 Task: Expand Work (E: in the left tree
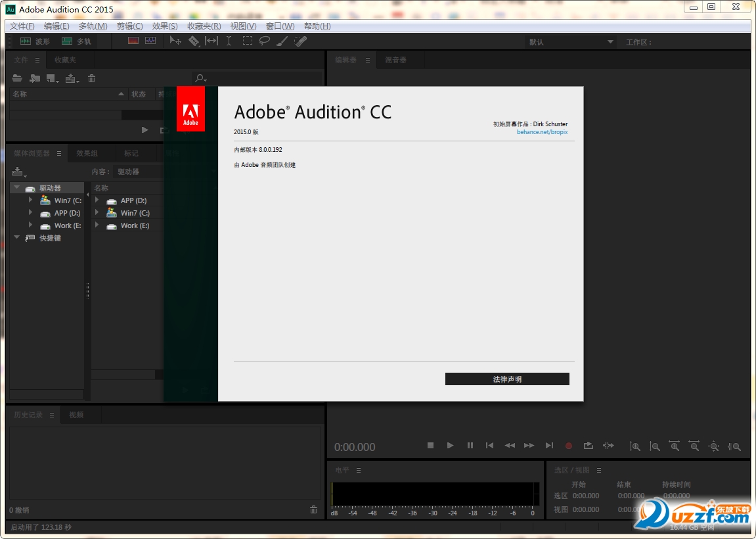tap(30, 225)
